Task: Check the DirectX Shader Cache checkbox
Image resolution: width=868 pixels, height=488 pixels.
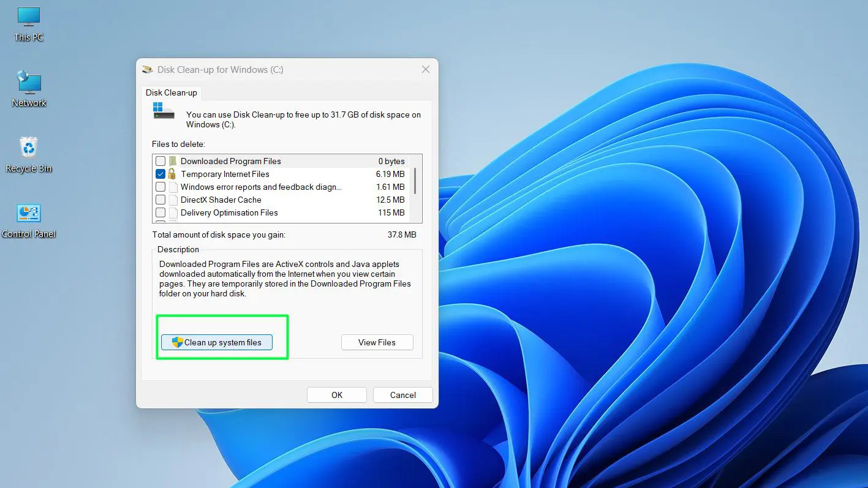Action: tap(160, 200)
